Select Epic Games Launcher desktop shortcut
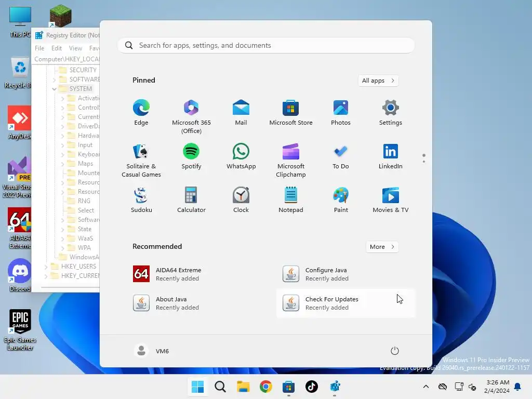Screen dimensions: 532x399 pyautogui.click(x=20, y=329)
